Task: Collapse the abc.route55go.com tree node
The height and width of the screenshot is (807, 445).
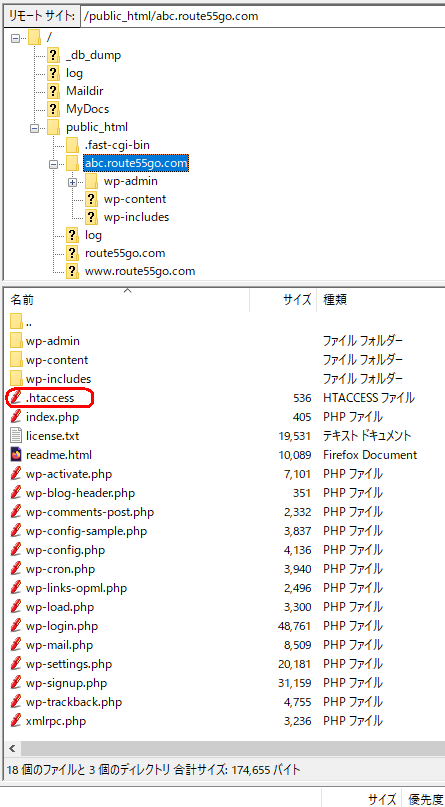Action: pyautogui.click(x=53, y=164)
